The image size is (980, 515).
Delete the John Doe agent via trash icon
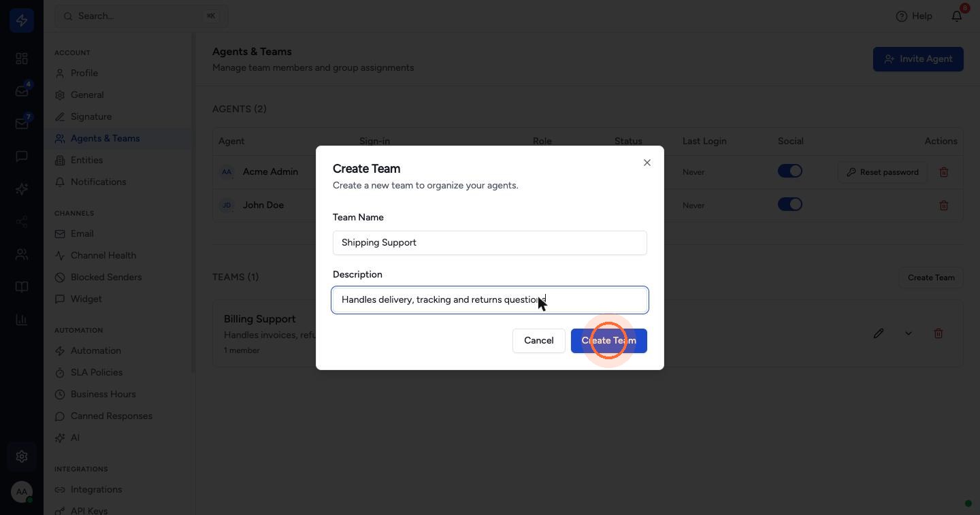[944, 205]
